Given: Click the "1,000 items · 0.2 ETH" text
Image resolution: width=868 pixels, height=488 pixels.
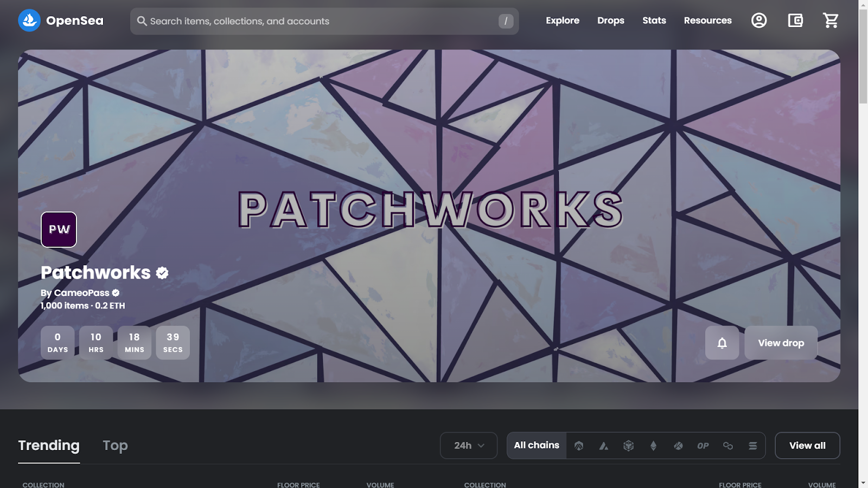Looking at the screenshot, I should coord(83,305).
